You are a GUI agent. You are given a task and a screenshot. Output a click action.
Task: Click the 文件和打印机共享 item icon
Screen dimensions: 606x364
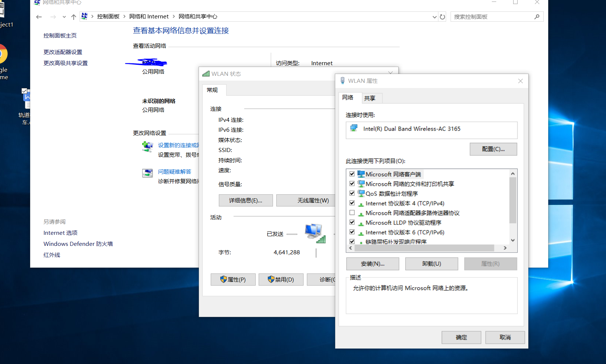[361, 184]
